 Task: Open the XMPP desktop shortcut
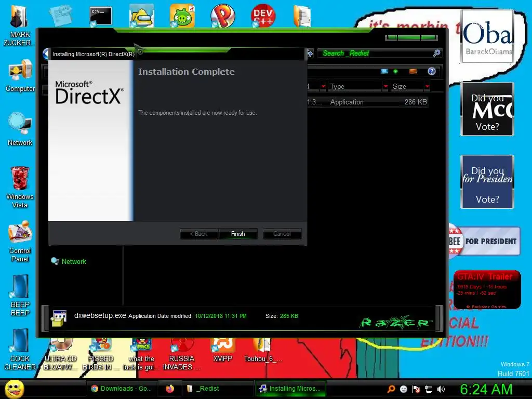[222, 351]
